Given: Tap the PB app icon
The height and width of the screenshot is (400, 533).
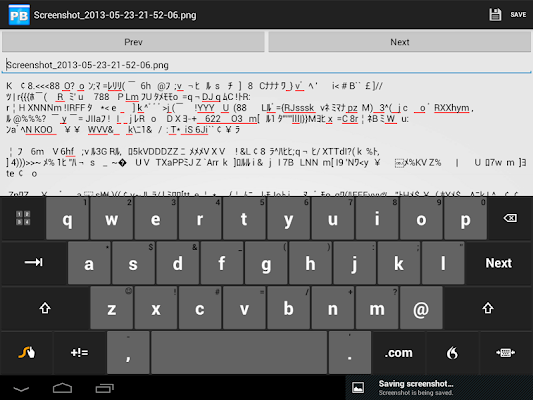Looking at the screenshot, I should (x=19, y=15).
